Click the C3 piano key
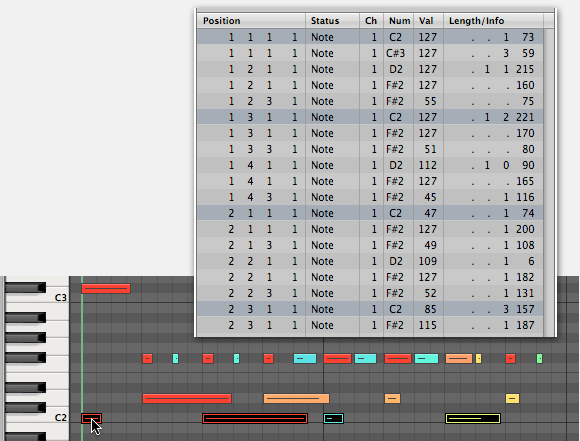Screen dimensions: 580x441 tap(37, 297)
